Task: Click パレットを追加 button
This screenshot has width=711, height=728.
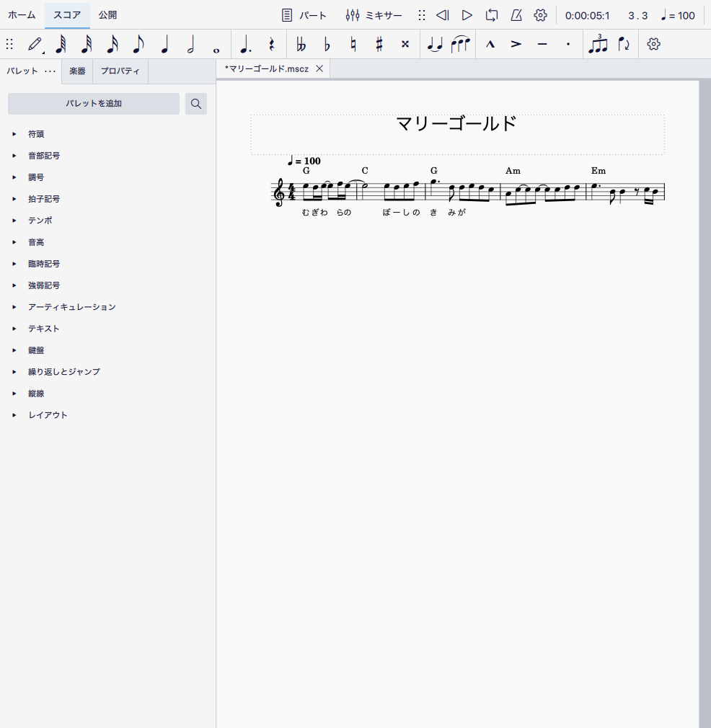Action: (93, 104)
